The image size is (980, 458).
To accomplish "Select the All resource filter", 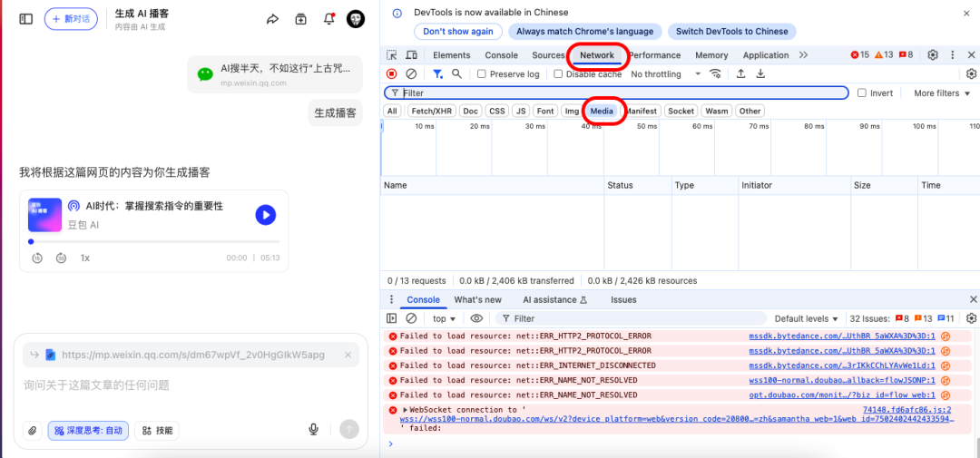I will click(x=392, y=112).
